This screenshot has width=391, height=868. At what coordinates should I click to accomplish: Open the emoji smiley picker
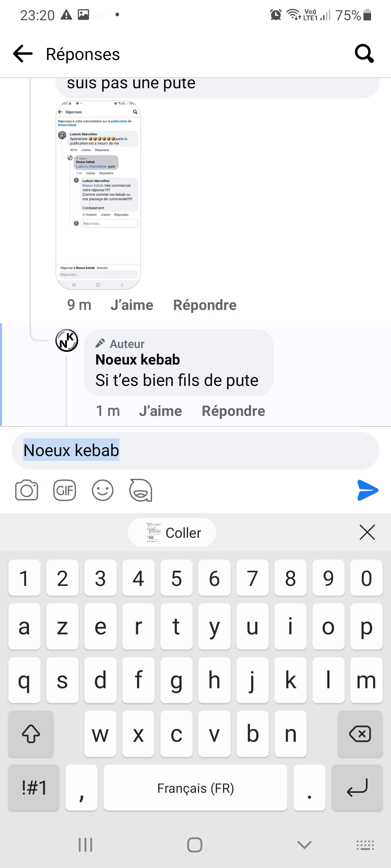pyautogui.click(x=102, y=490)
